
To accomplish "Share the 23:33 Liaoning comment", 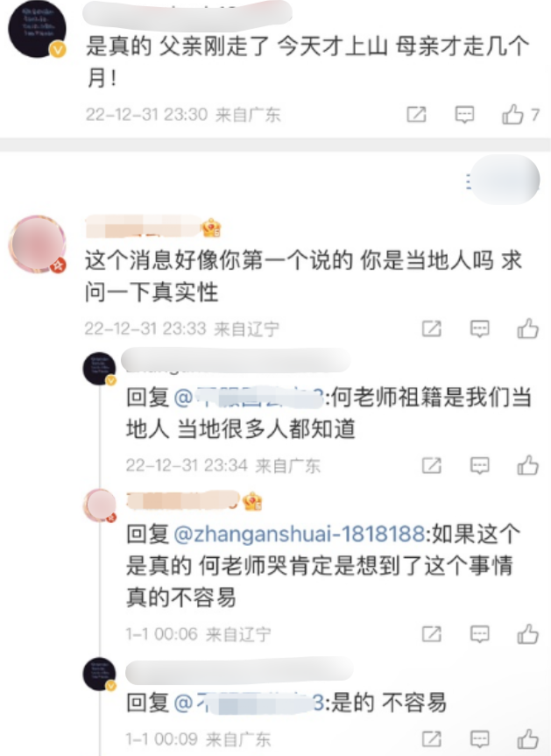I will [432, 329].
